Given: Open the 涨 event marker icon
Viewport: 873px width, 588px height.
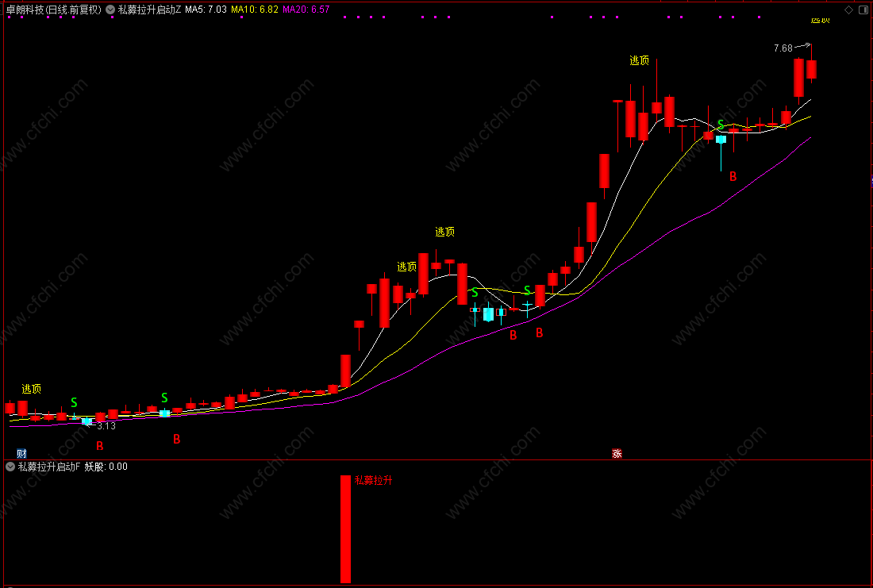Looking at the screenshot, I should click(x=617, y=453).
